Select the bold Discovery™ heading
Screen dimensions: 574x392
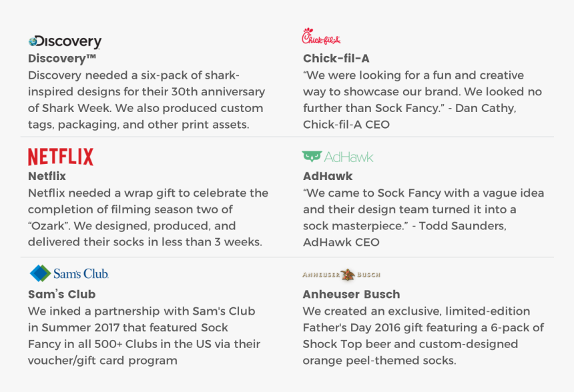pos(62,59)
